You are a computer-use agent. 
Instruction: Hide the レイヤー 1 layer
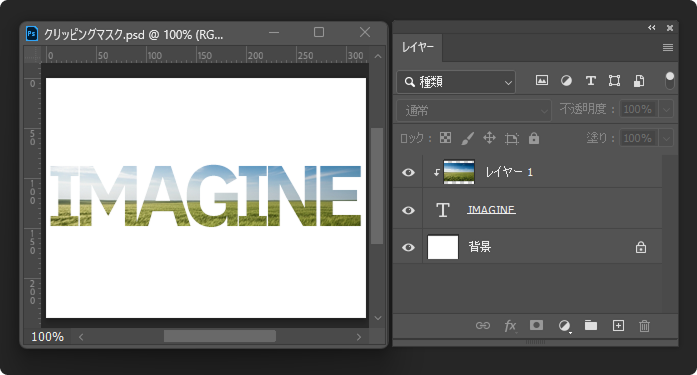[408, 172]
